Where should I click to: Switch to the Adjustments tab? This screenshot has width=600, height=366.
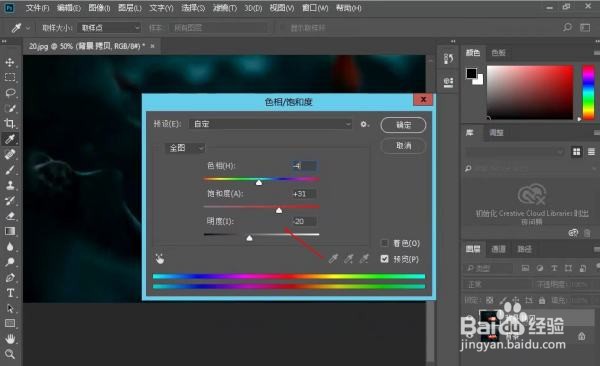(x=496, y=133)
